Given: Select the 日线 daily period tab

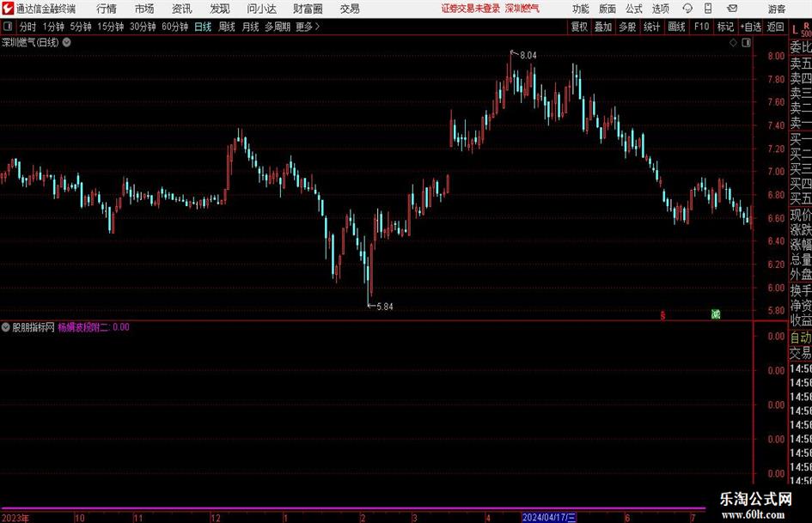Looking at the screenshot, I should (x=203, y=27).
